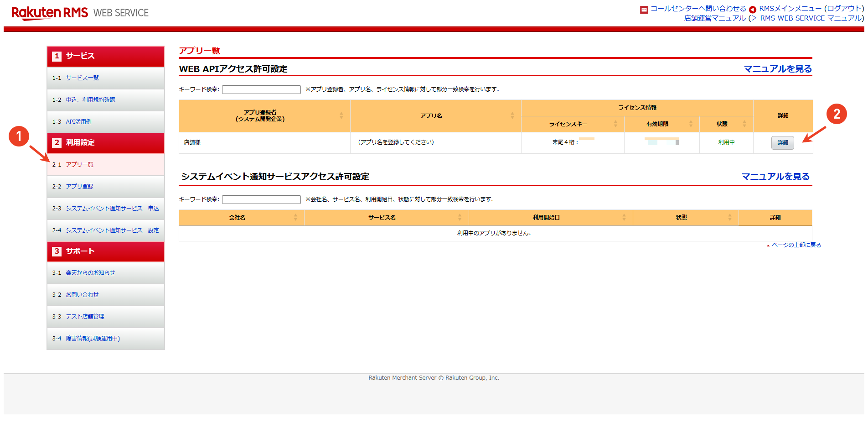This screenshot has height=434, width=868.
Task: Sort by ライセンスキー column arrows
Action: click(615, 124)
